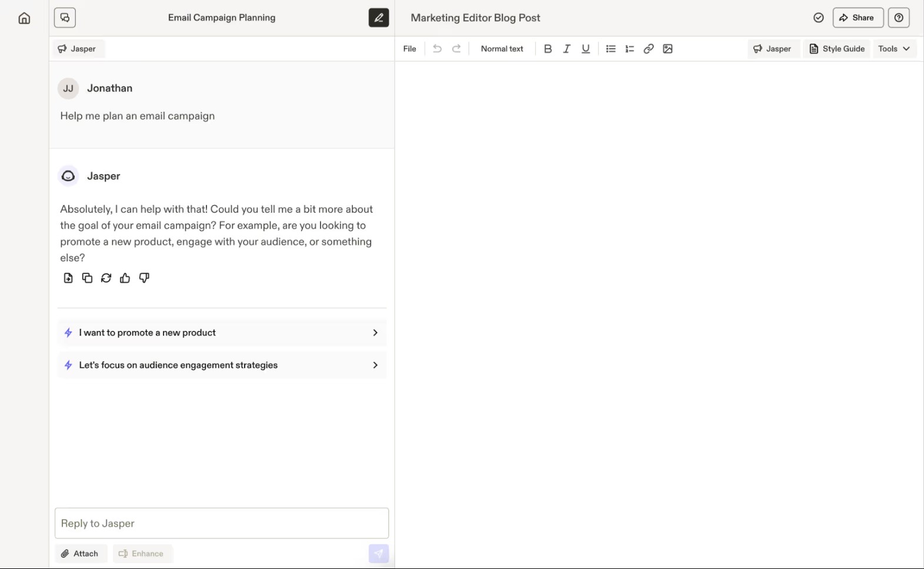Click the Email Campaign Planning chat title
The width and height of the screenshot is (924, 569).
[222, 18]
